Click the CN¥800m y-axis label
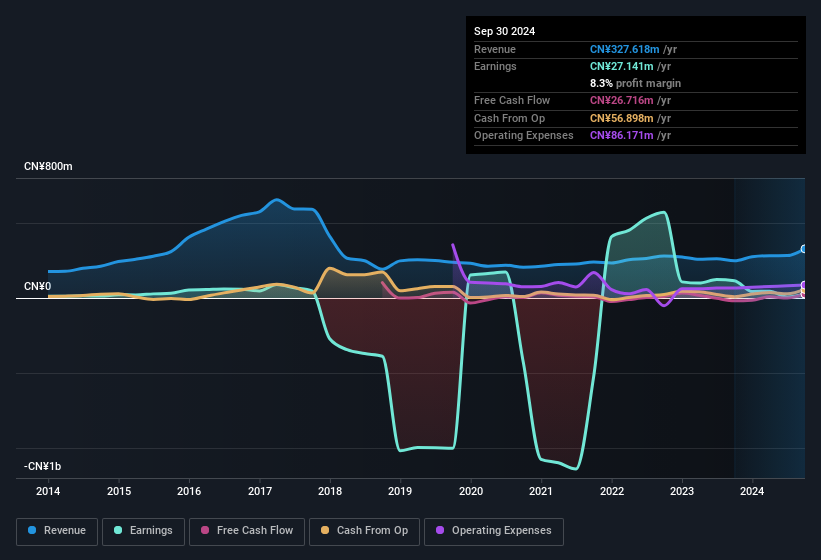821x560 pixels. [48, 166]
